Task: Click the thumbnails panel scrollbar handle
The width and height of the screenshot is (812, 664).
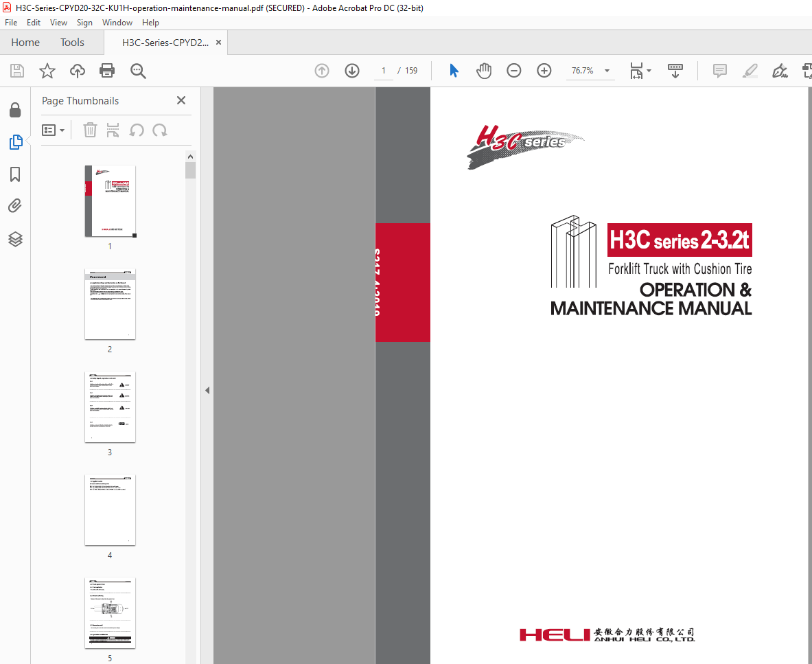Action: [191, 170]
